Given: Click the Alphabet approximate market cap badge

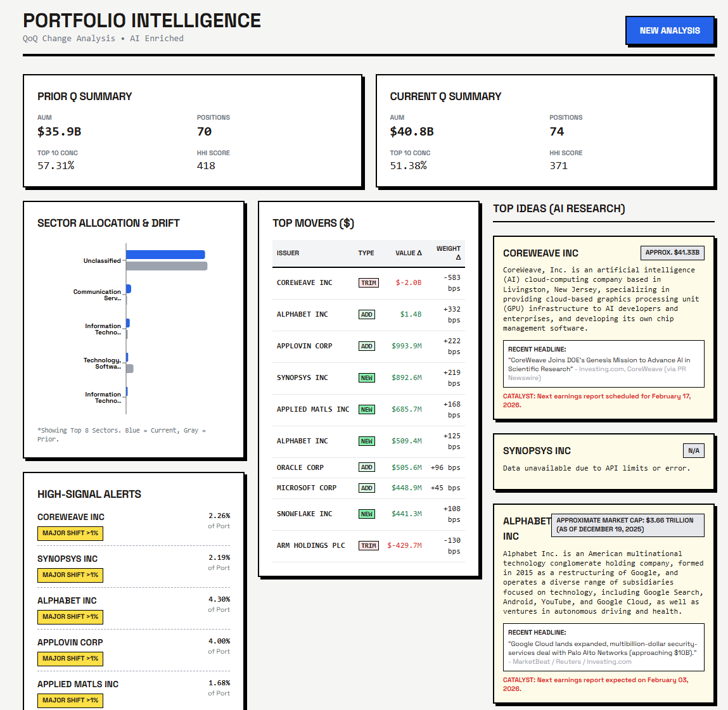Looking at the screenshot, I should click(x=627, y=525).
